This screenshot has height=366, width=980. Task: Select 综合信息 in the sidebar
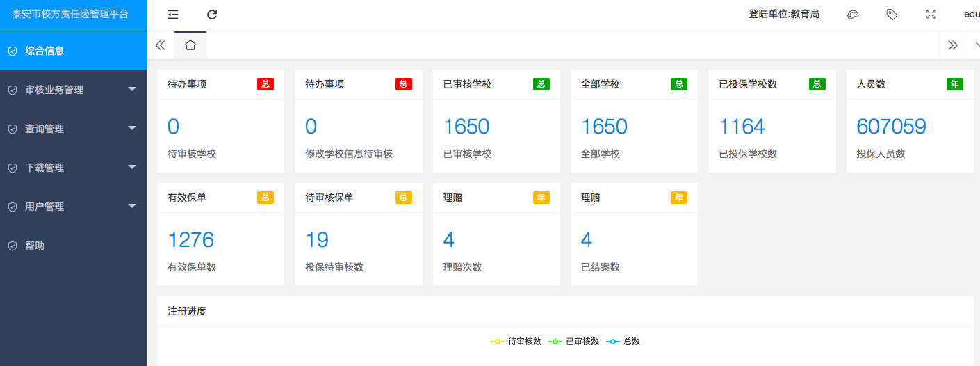[73, 51]
